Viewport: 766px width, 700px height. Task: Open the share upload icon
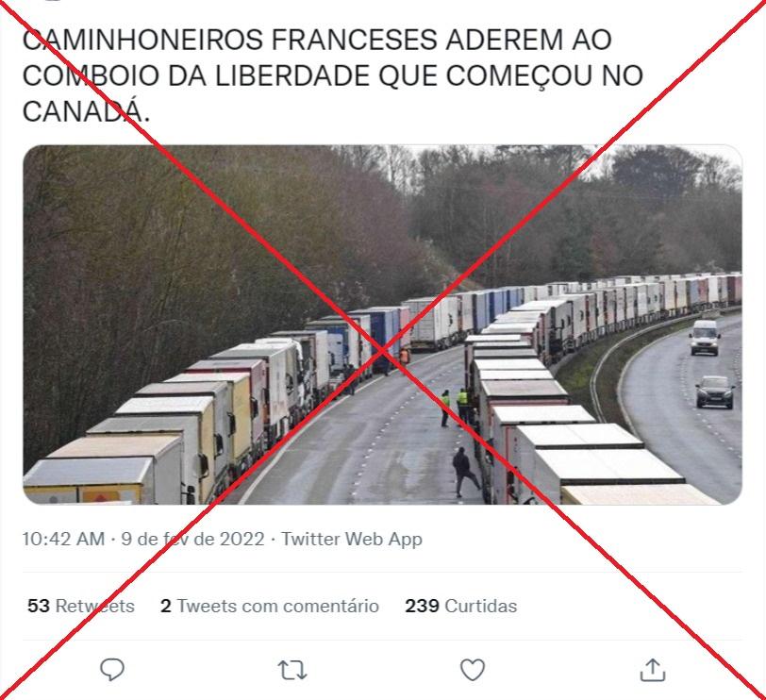(653, 669)
